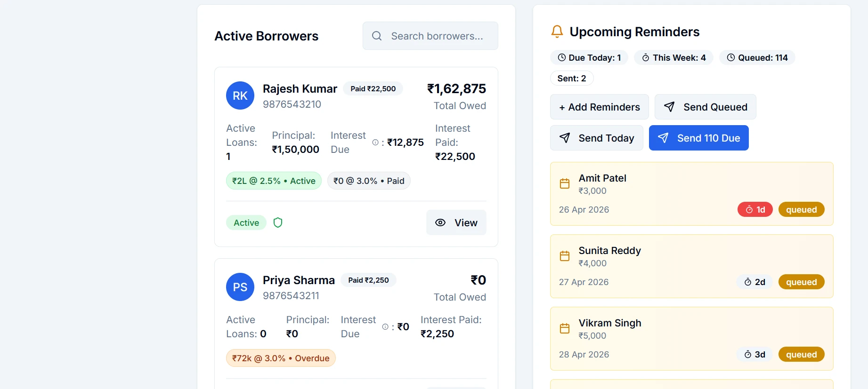Click the calendar icon on Amit Patel's reminder
Image resolution: width=868 pixels, height=389 pixels.
(x=565, y=183)
